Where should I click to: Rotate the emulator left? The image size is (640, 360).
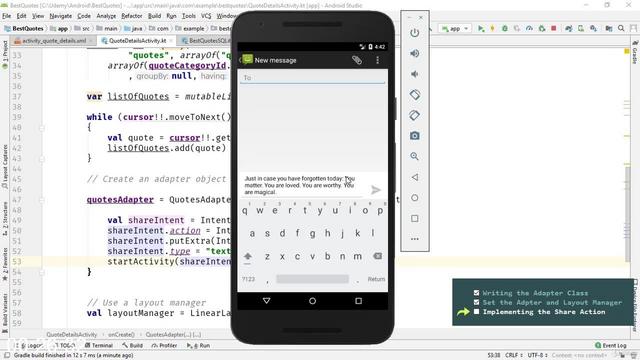414,95
